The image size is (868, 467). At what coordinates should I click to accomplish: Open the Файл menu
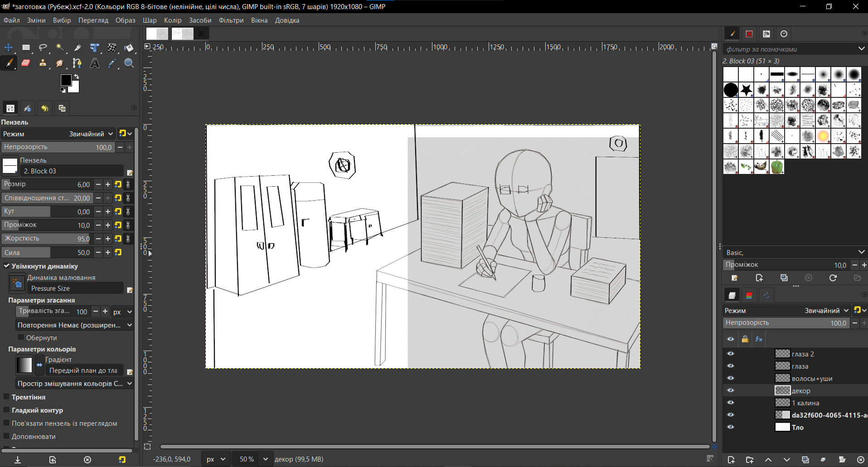point(12,20)
